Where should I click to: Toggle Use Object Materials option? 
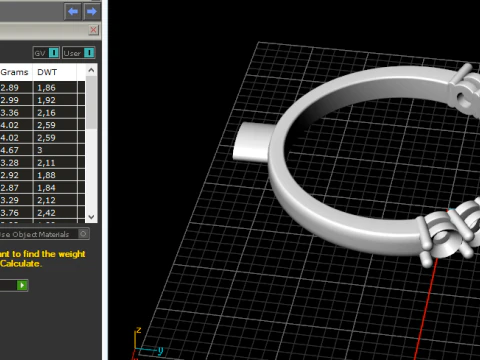(x=44, y=234)
